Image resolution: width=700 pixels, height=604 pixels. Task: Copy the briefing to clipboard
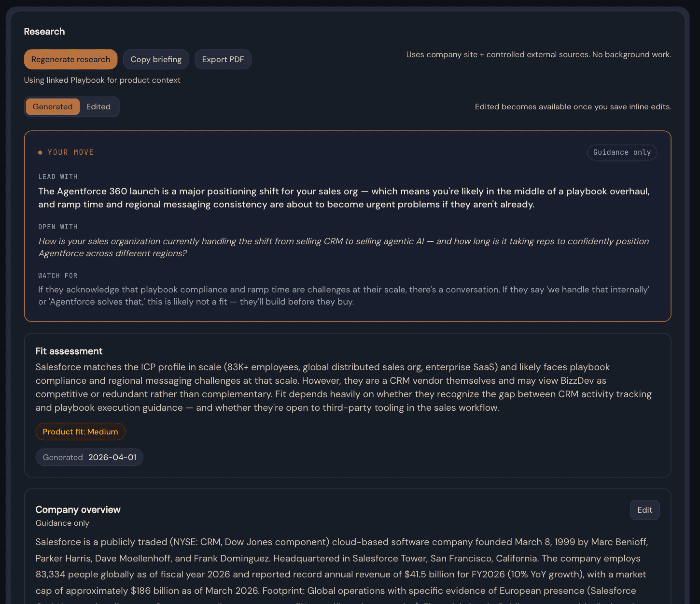point(156,59)
